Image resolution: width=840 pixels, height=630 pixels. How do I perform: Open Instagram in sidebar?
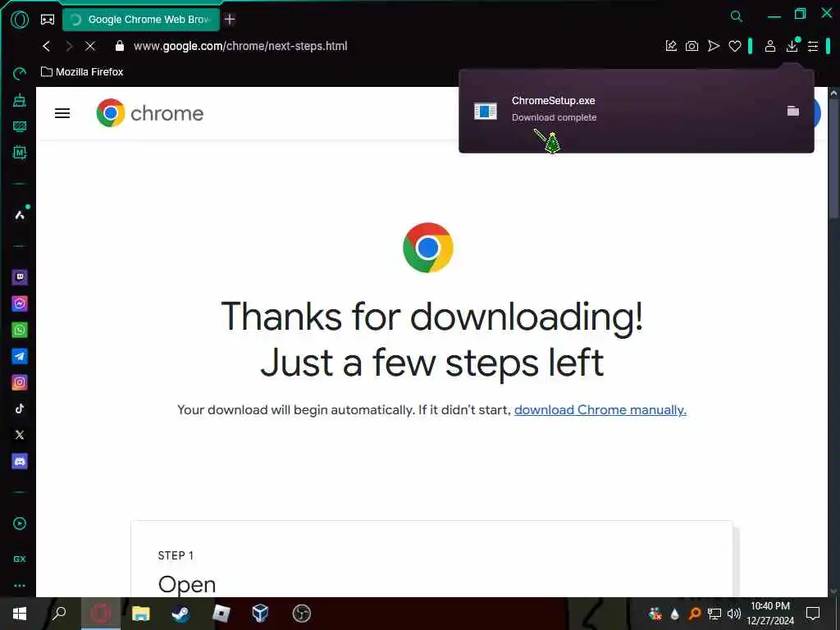coord(20,382)
